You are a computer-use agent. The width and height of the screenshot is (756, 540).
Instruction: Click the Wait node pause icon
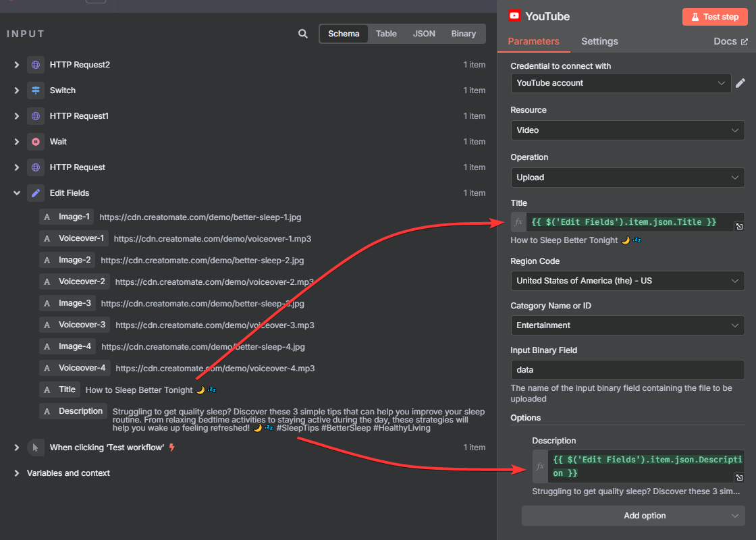[36, 142]
